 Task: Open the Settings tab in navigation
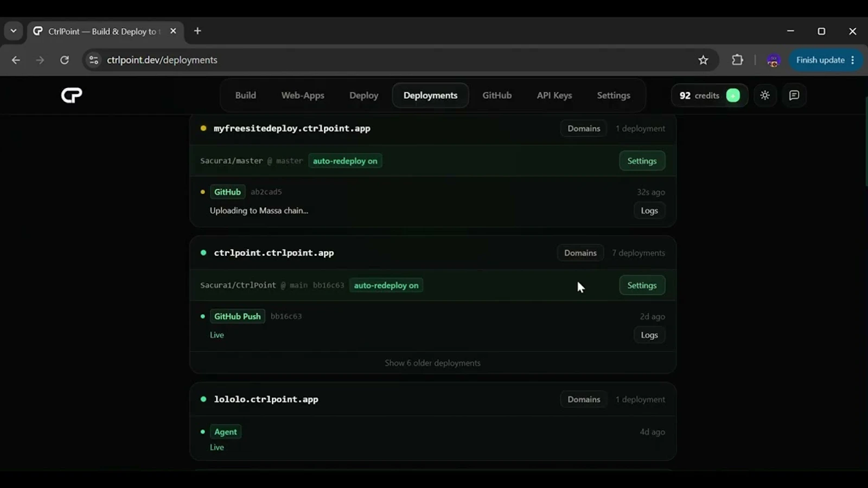[614, 95]
